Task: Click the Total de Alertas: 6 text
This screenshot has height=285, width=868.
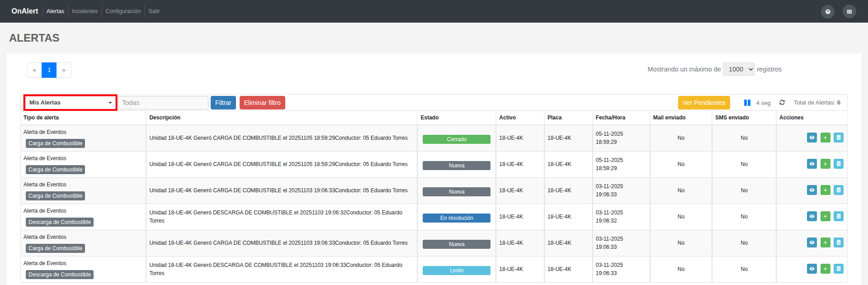Action: tap(817, 103)
